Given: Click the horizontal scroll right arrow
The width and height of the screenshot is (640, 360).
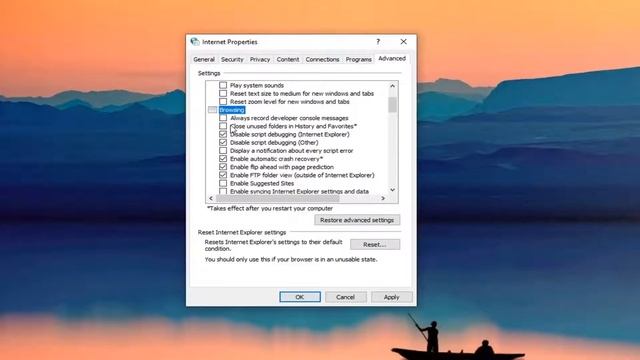Looking at the screenshot, I should point(383,198).
